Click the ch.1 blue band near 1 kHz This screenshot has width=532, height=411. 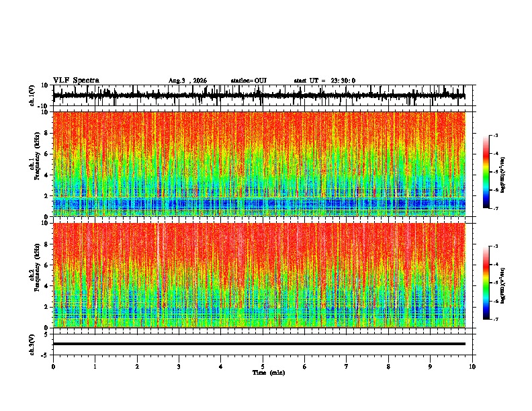(259, 204)
